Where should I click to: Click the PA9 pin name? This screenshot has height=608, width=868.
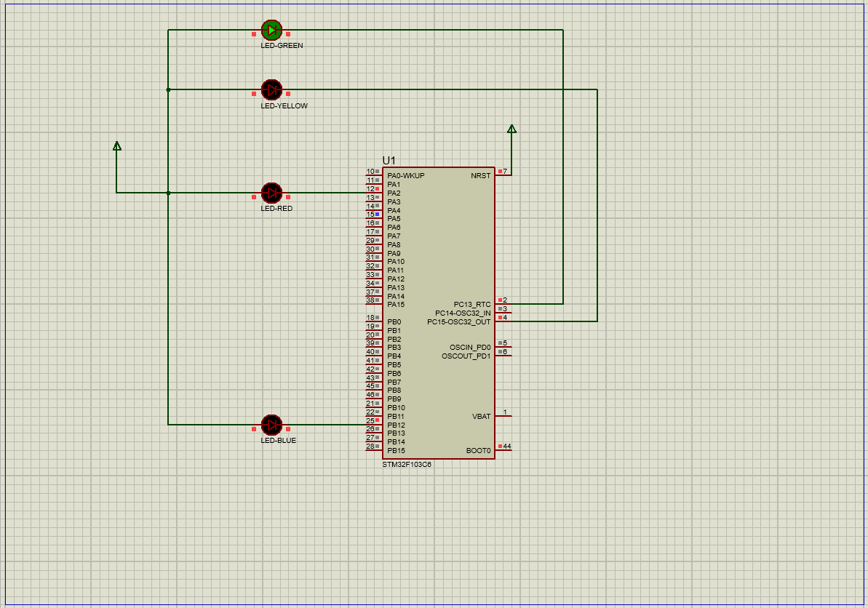coord(394,253)
